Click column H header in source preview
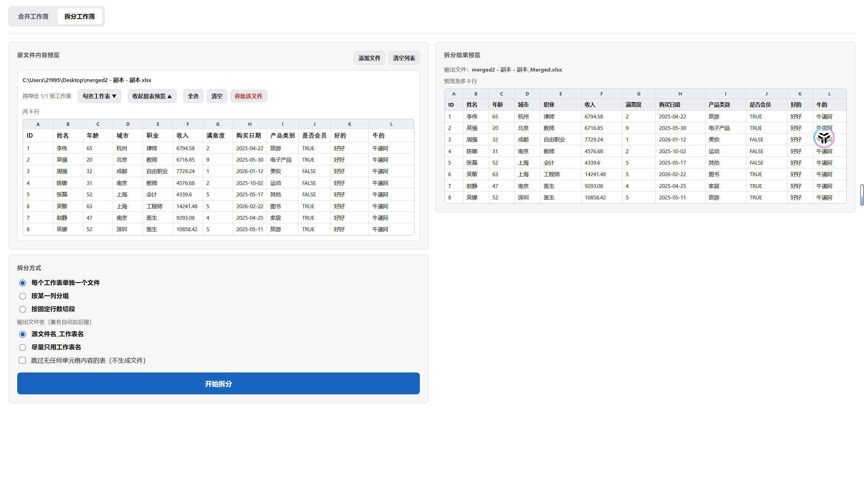 pyautogui.click(x=250, y=124)
